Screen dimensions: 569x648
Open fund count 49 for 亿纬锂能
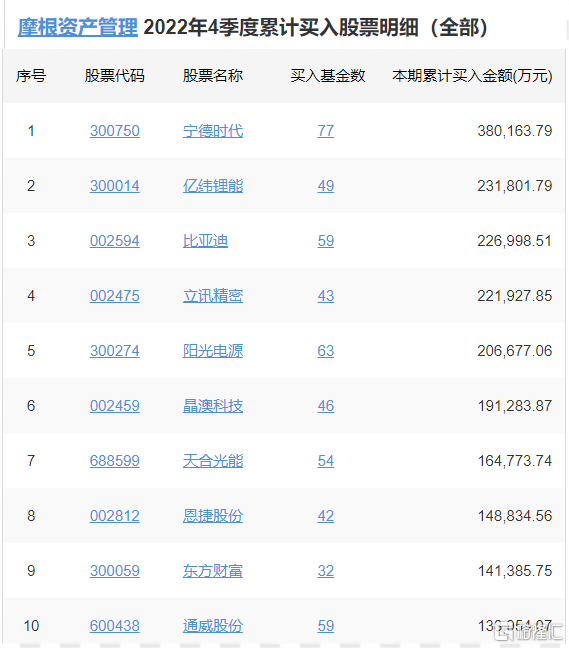pos(326,186)
